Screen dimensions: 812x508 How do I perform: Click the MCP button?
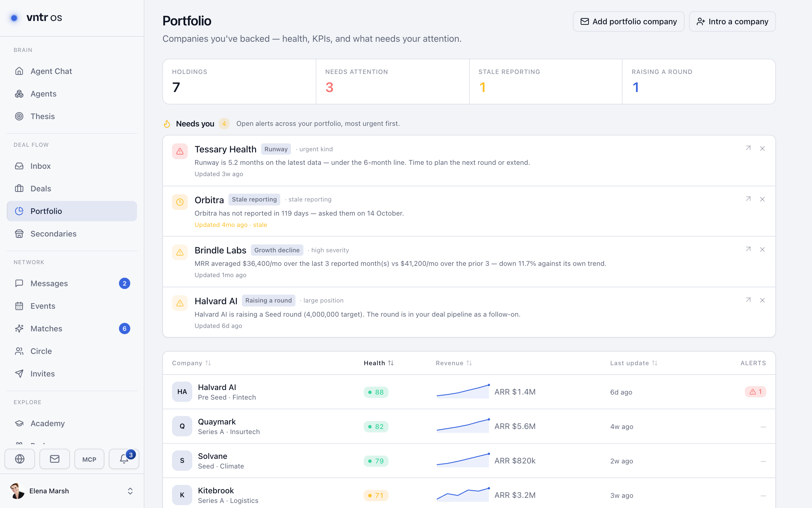pyautogui.click(x=89, y=459)
